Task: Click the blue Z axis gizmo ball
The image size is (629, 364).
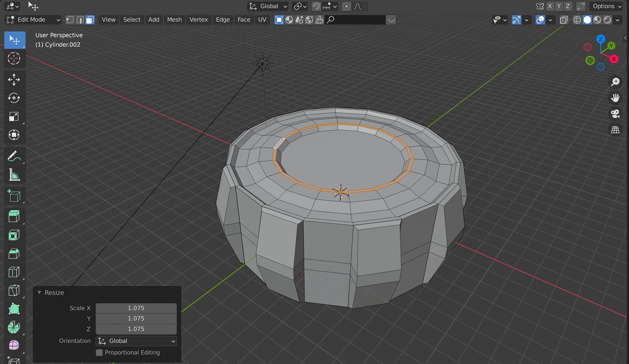Action: click(x=600, y=39)
